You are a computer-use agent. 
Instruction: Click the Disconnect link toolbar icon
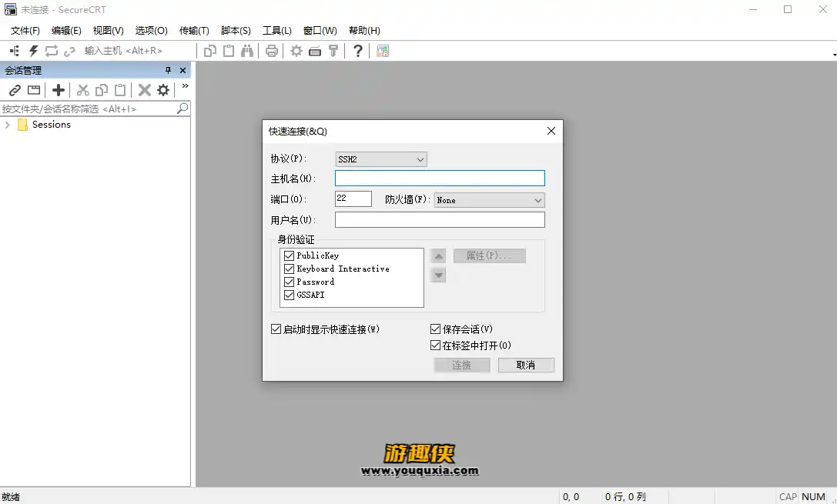tap(69, 52)
